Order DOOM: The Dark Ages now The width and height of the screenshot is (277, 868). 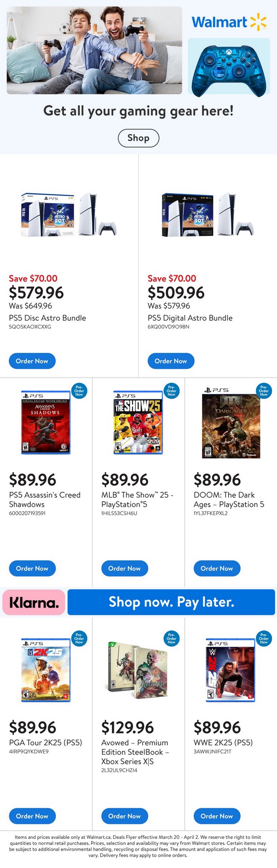point(217,568)
